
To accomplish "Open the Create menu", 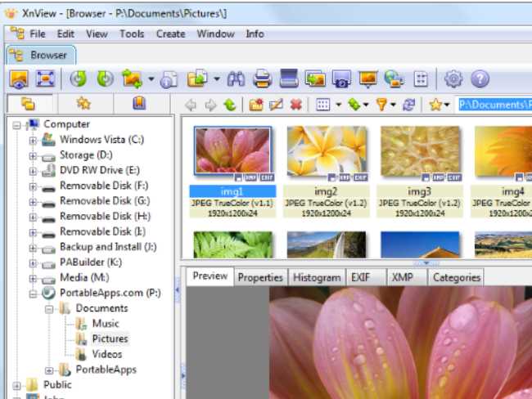I will coord(171,34).
